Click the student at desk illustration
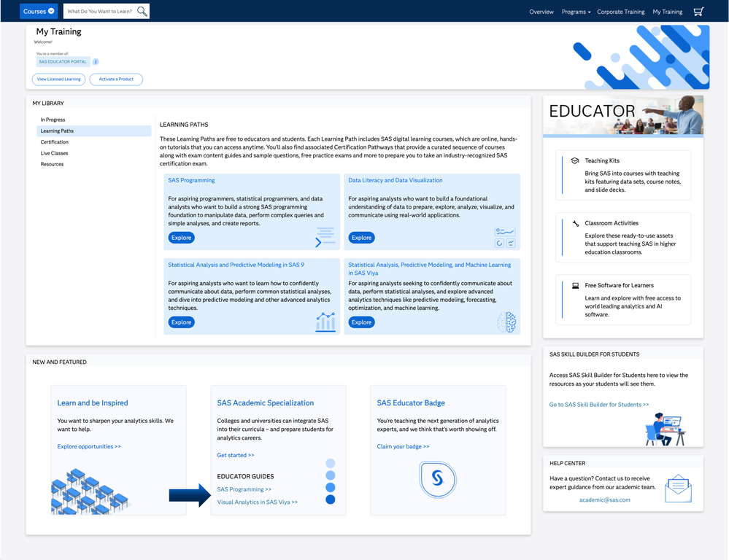The image size is (729, 560). pos(666,429)
